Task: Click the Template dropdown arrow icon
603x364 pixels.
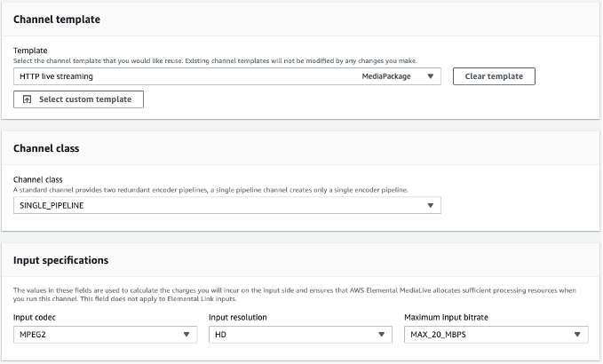Action: [x=431, y=76]
